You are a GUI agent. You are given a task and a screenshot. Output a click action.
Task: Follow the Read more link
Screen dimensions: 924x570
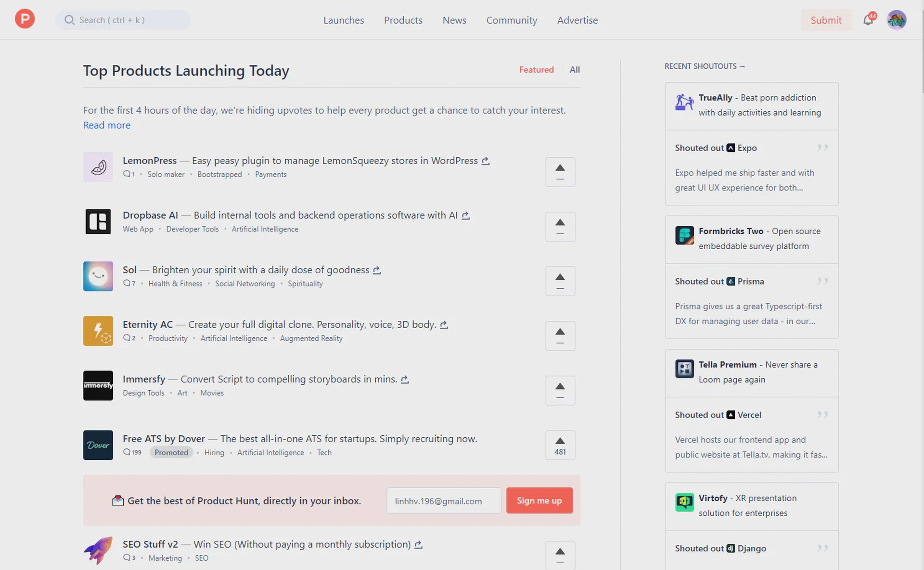tap(107, 125)
